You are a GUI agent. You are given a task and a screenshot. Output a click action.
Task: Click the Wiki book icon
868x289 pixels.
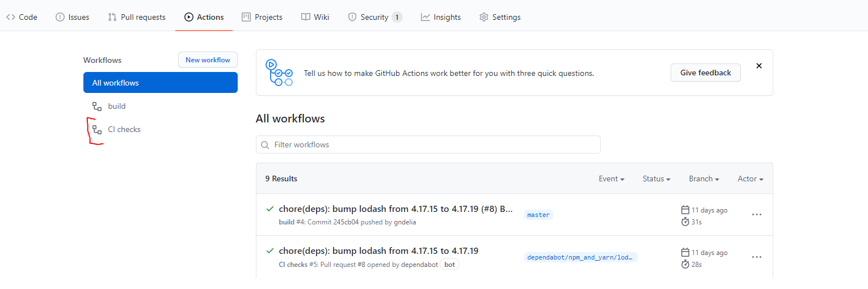pyautogui.click(x=306, y=17)
